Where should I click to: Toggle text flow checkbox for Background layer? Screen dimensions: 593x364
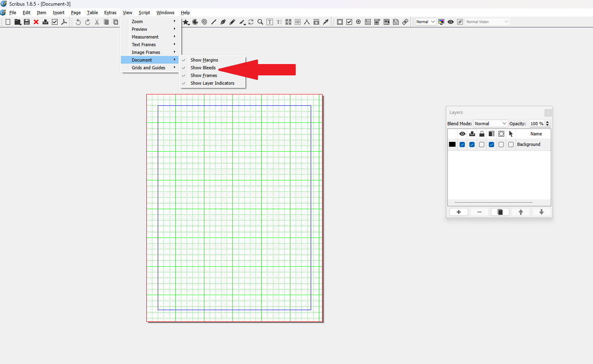click(x=492, y=145)
